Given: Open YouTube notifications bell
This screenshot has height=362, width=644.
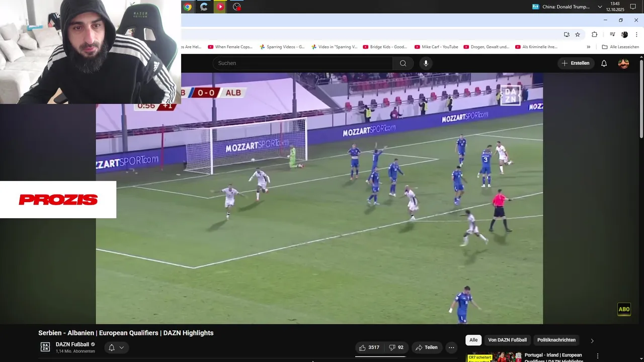Looking at the screenshot, I should coord(604,63).
